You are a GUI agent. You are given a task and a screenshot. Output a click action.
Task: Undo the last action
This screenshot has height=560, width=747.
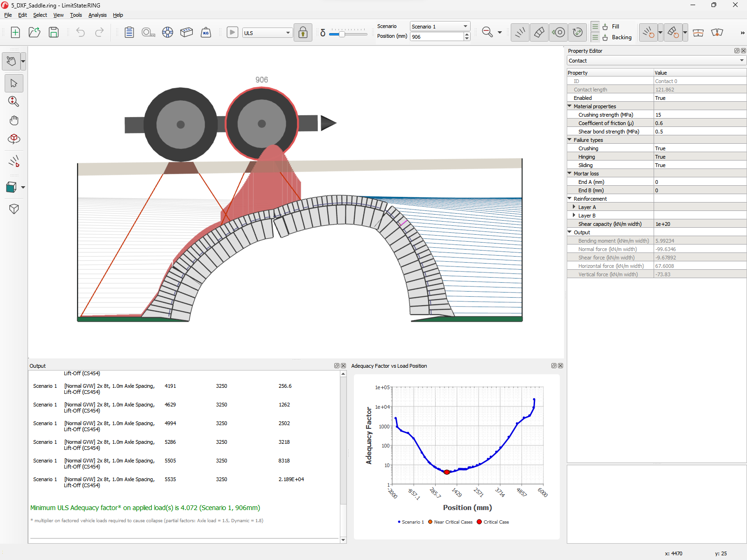[x=80, y=32]
